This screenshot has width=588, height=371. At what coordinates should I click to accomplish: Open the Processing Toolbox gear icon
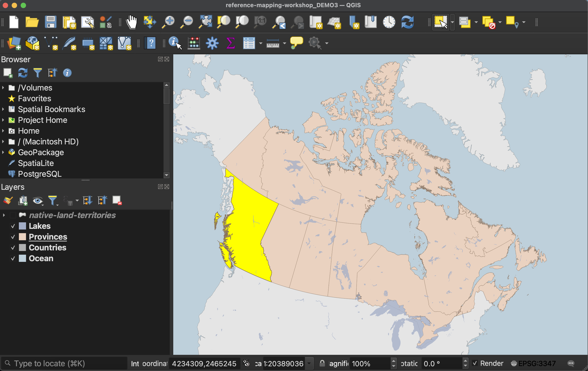tap(212, 43)
